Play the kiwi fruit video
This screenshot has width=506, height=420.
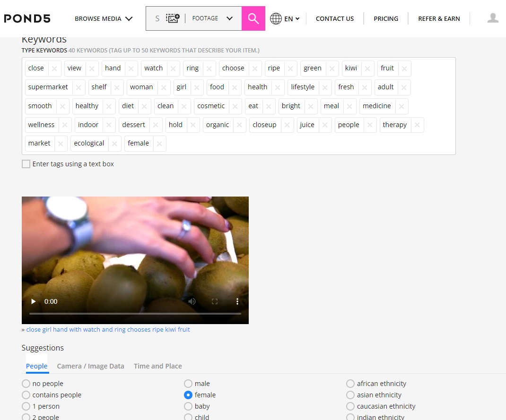(34, 301)
